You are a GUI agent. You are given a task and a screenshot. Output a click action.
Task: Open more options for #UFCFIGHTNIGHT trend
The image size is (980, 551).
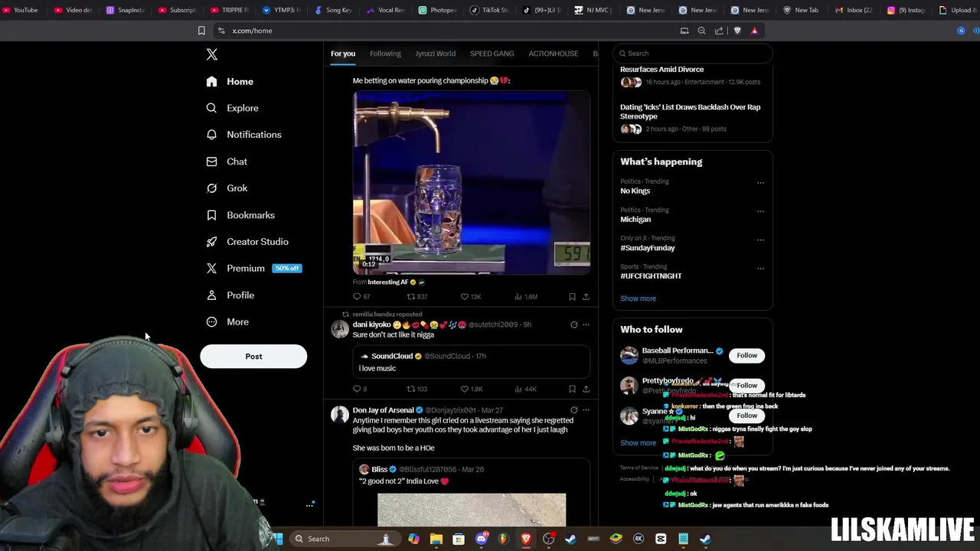tap(760, 268)
